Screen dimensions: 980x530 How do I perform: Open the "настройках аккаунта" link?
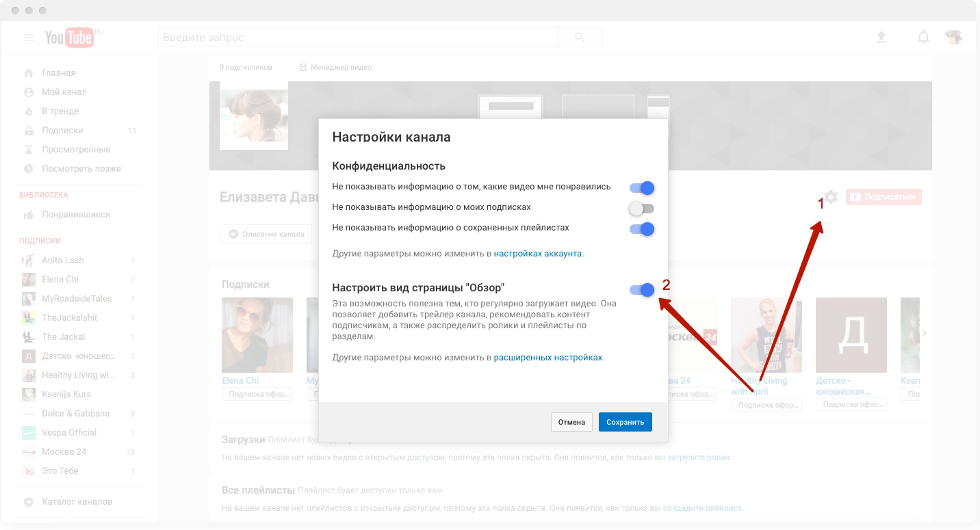click(x=538, y=254)
